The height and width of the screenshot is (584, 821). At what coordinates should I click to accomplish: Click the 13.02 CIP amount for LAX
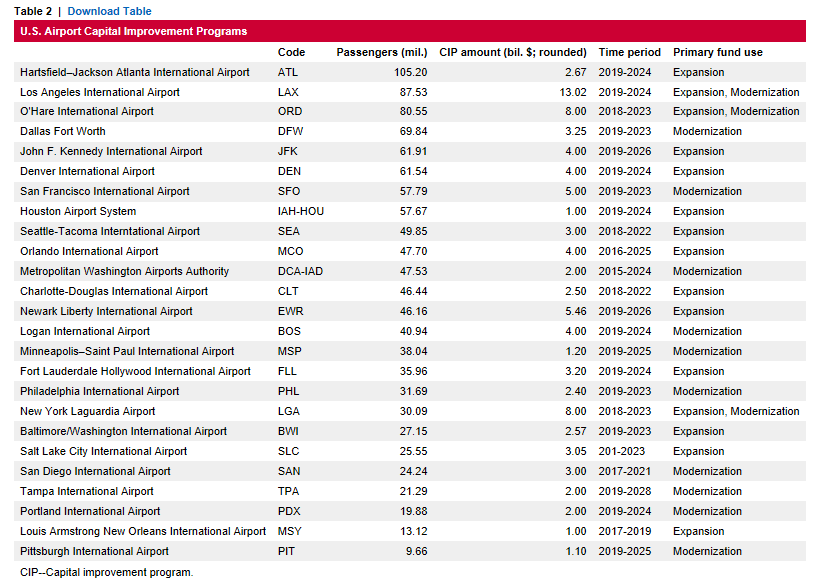(573, 92)
